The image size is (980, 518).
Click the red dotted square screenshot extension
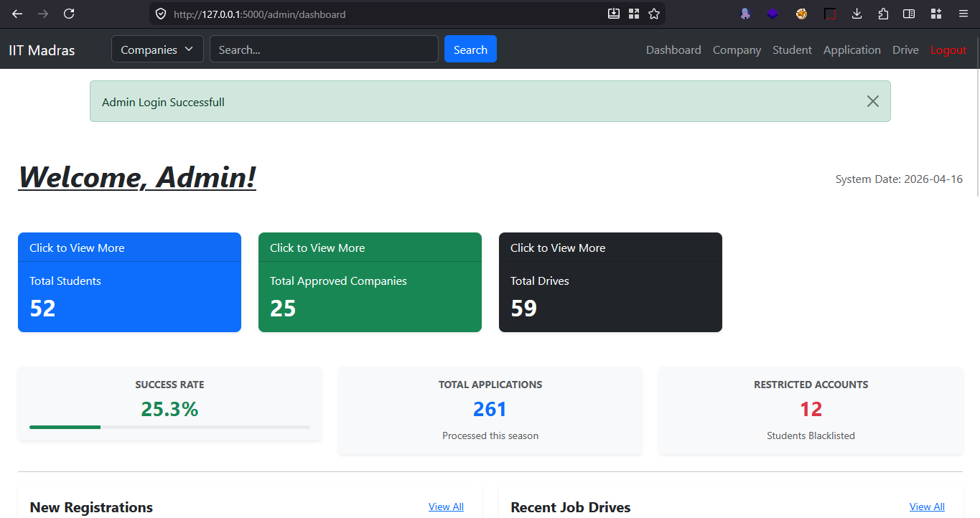(830, 14)
